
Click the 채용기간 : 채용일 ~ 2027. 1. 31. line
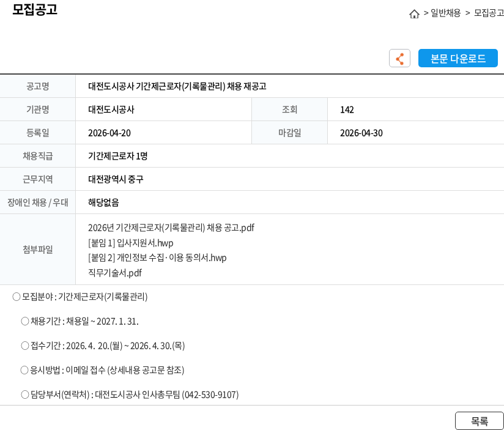point(80,321)
